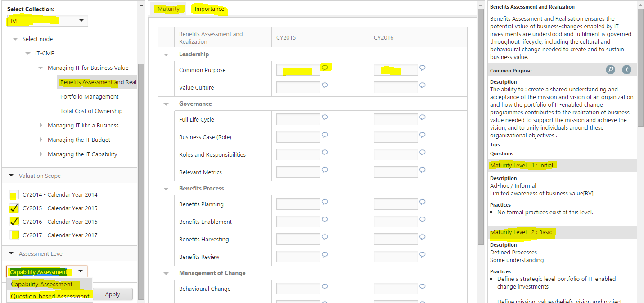Click the comment bubble for Common Purpose CY2015
The image size is (644, 303).
pyautogui.click(x=324, y=68)
